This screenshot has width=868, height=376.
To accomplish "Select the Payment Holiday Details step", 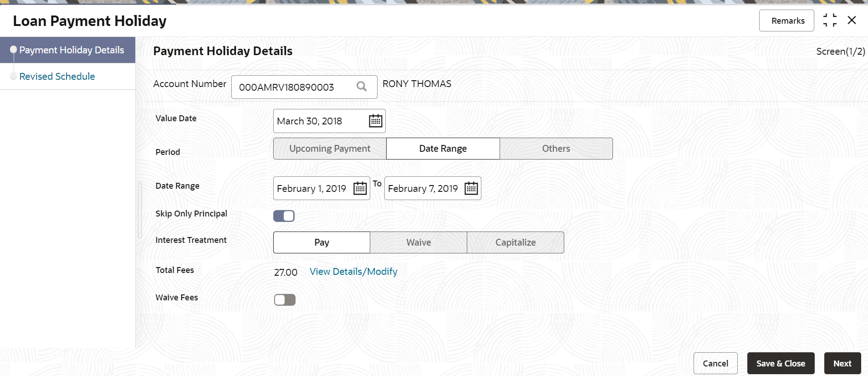I will [71, 50].
